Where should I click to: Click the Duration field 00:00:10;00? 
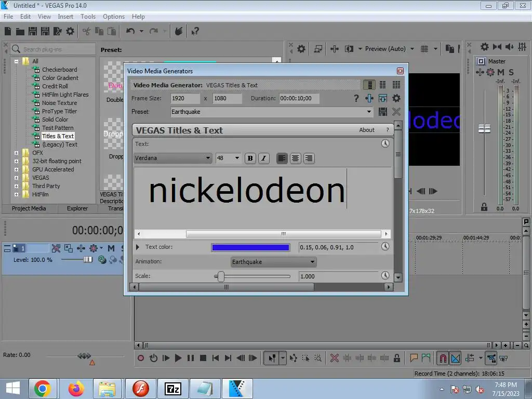299,98
